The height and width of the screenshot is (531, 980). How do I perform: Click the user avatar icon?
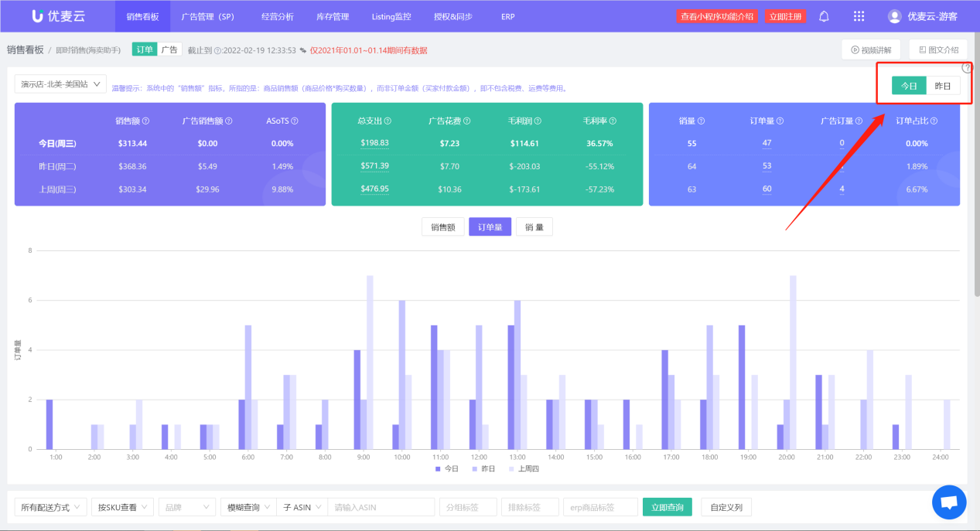point(894,16)
